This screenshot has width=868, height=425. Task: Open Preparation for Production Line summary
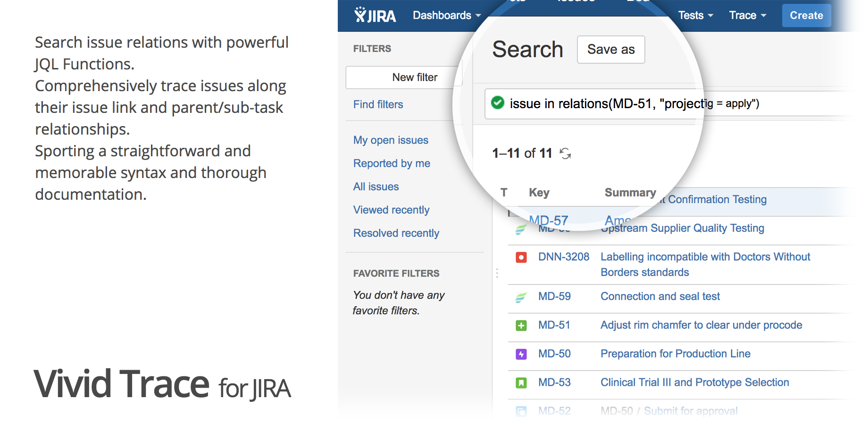(x=675, y=354)
